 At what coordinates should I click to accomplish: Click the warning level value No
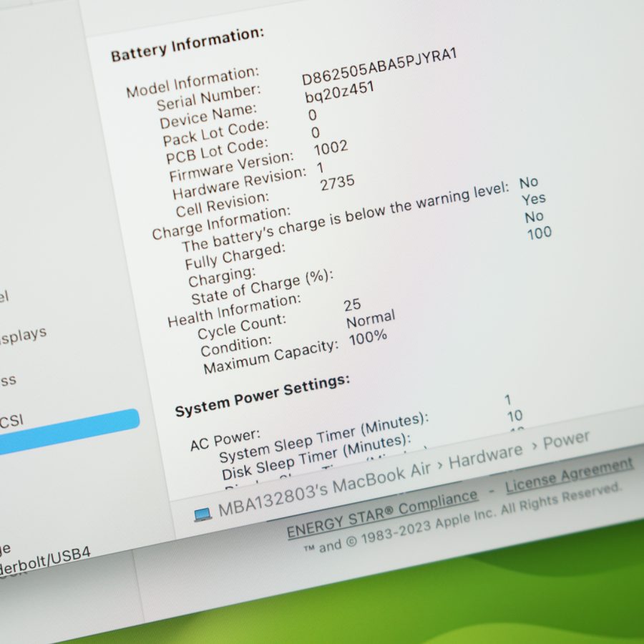click(529, 182)
